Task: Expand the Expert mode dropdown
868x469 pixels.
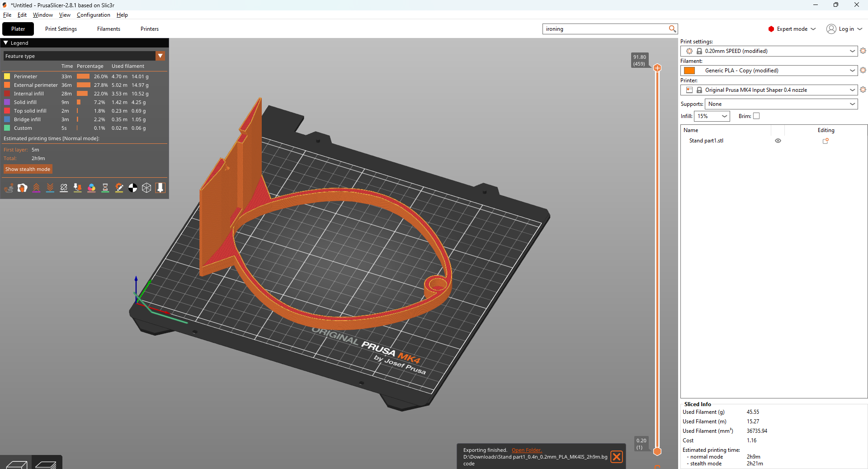Action: pos(813,29)
